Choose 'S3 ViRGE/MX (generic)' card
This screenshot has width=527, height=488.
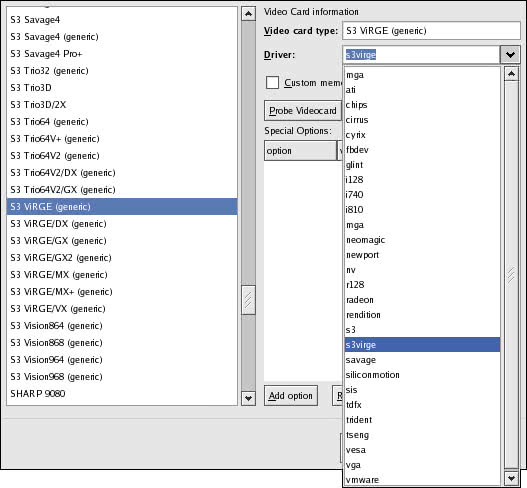(x=122, y=275)
